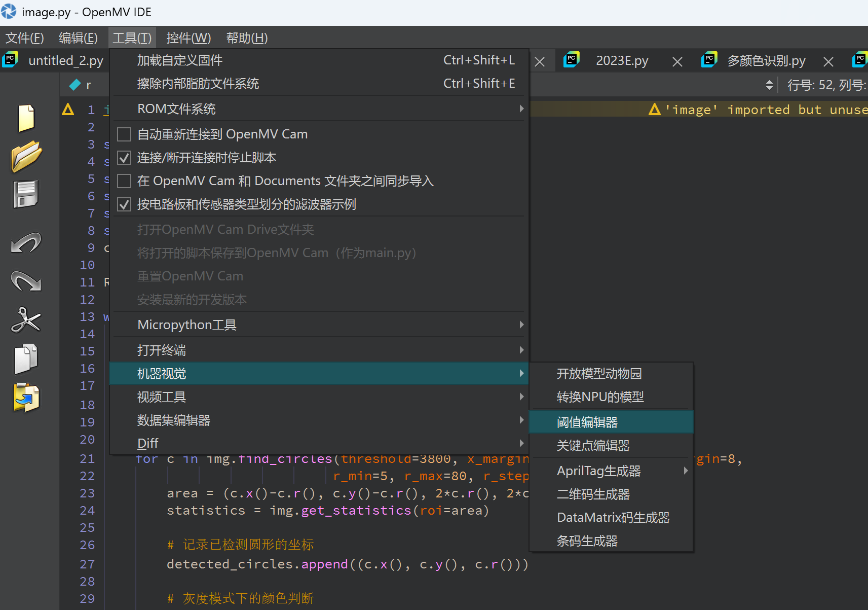Copy text with the copy icon
Image resolution: width=868 pixels, height=610 pixels.
[x=26, y=358]
